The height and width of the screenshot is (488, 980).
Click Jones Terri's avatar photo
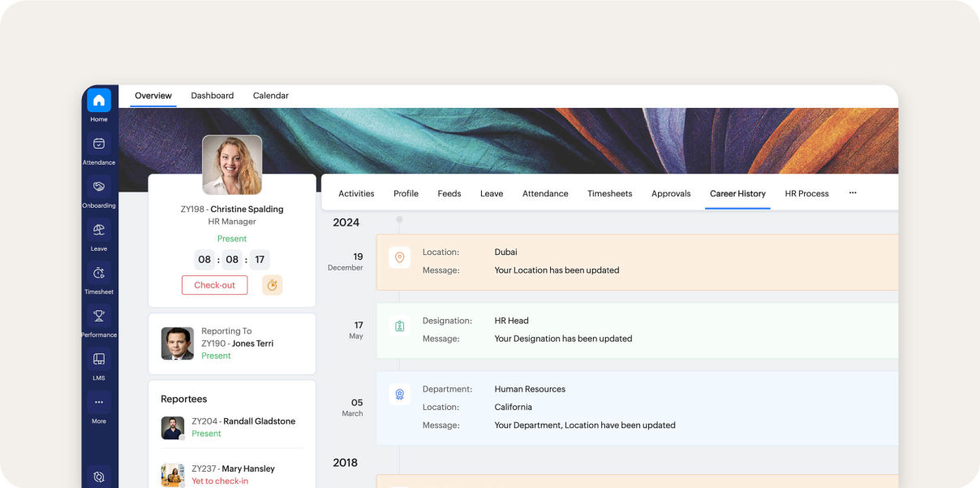pyautogui.click(x=177, y=343)
